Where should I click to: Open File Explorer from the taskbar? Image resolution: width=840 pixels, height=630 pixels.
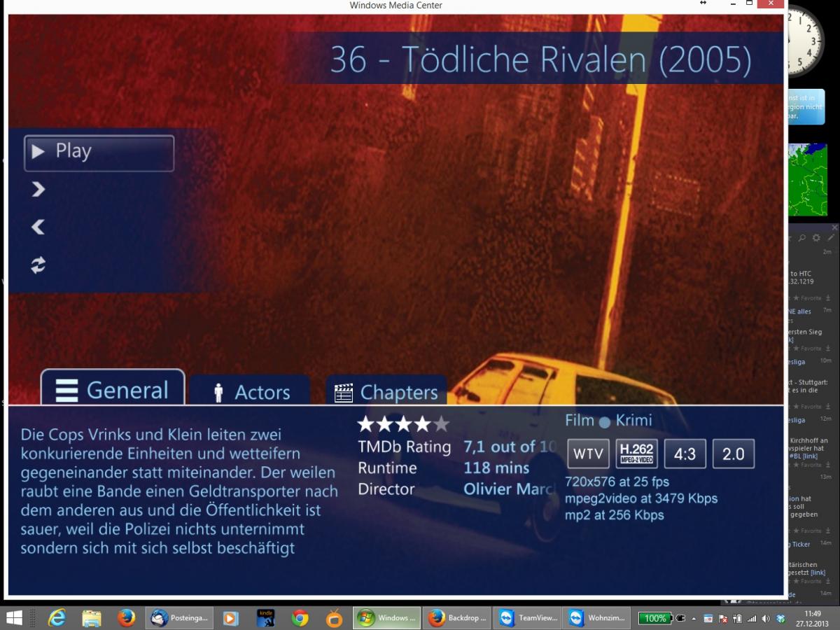[x=92, y=618]
